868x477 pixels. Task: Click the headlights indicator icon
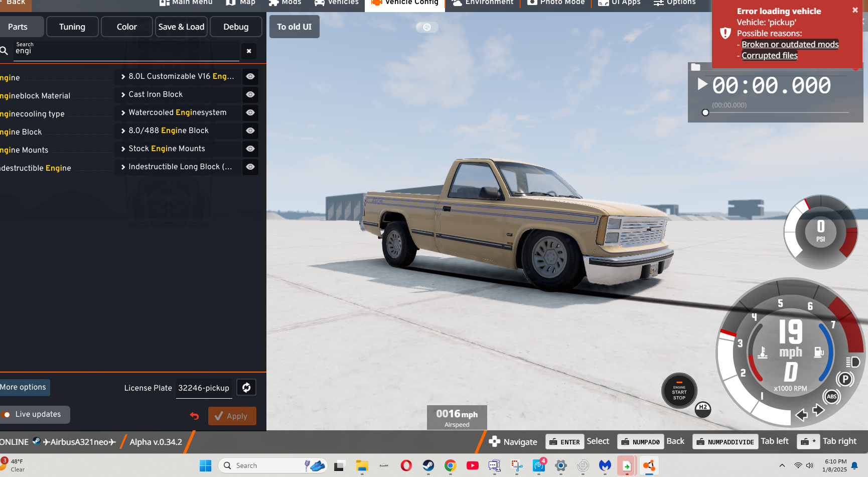(x=852, y=362)
